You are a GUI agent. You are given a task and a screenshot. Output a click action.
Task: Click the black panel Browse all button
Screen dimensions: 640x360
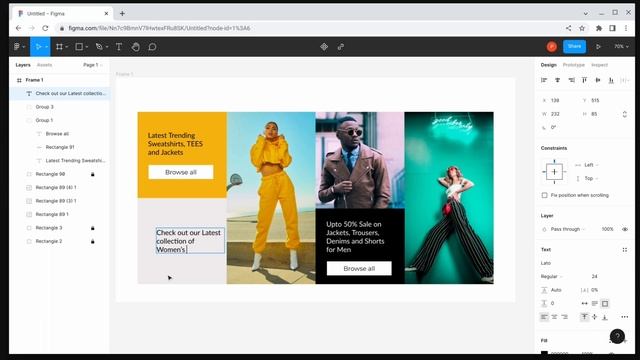pos(359,269)
